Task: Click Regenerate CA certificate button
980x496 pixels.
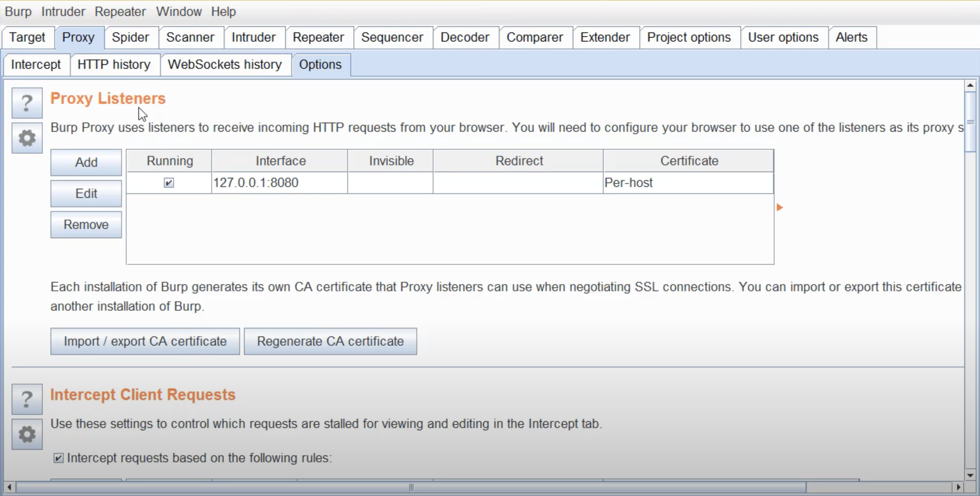Action: (330, 341)
